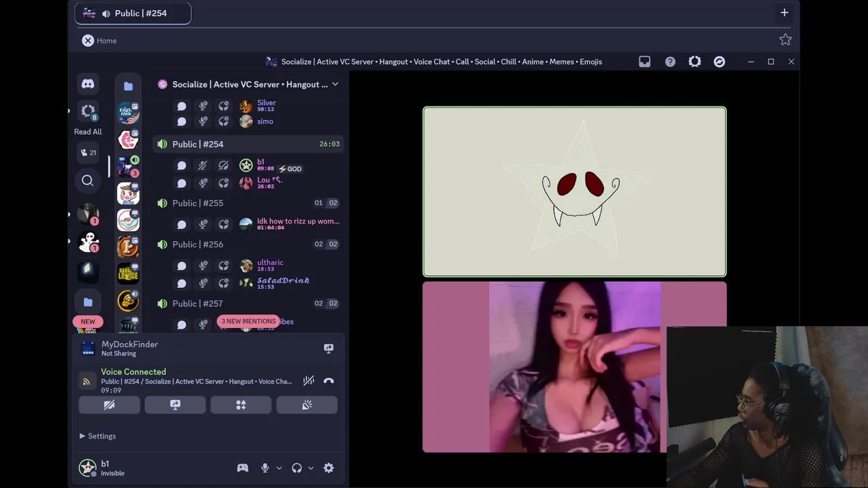Jump to 3 NEW MENTIONS pill
Viewport: 868px width, 488px height.
[x=248, y=321]
